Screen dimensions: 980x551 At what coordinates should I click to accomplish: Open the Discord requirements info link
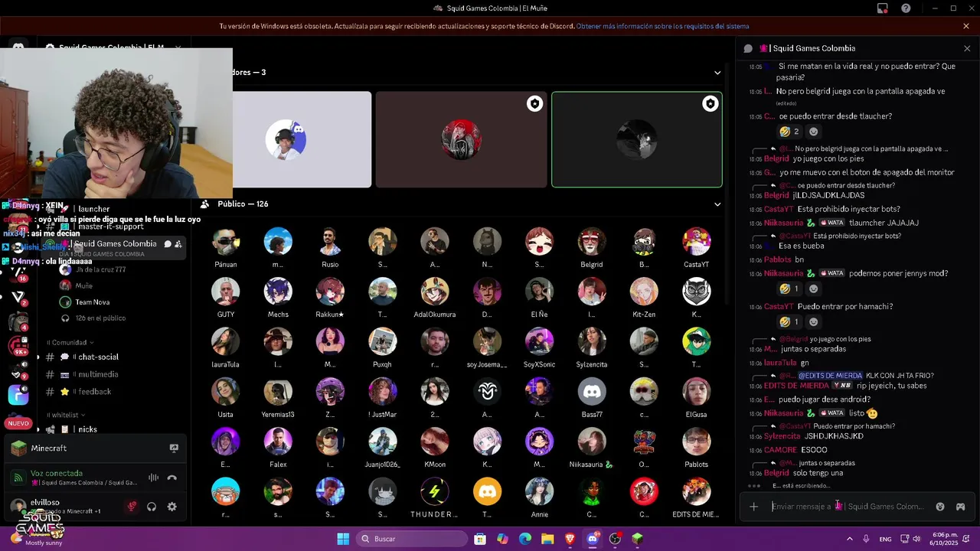pyautogui.click(x=662, y=26)
